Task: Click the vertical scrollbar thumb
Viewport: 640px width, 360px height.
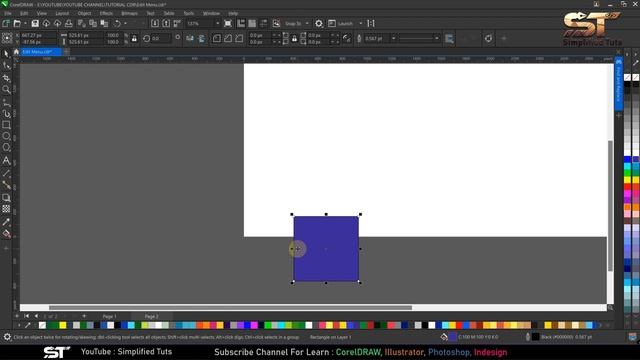Action: 610,206
